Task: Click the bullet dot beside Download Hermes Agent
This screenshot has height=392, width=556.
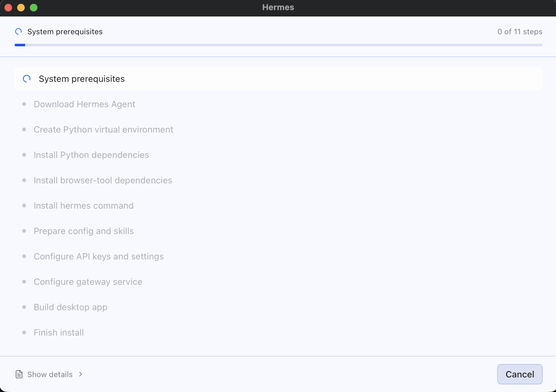Action: pos(24,104)
